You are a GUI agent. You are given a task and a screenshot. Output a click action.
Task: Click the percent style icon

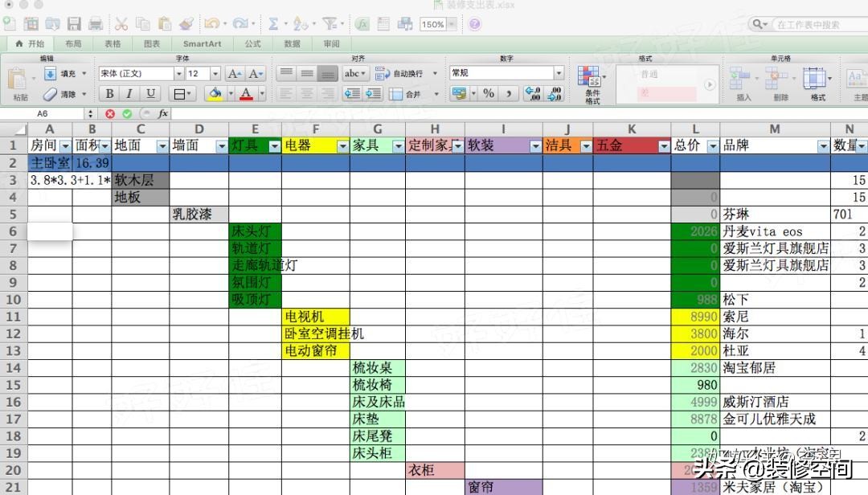[489, 93]
